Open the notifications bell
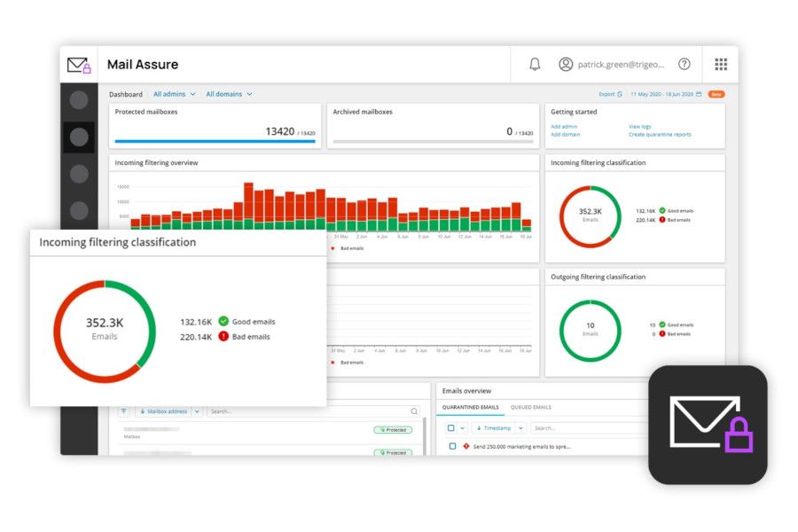 [535, 64]
